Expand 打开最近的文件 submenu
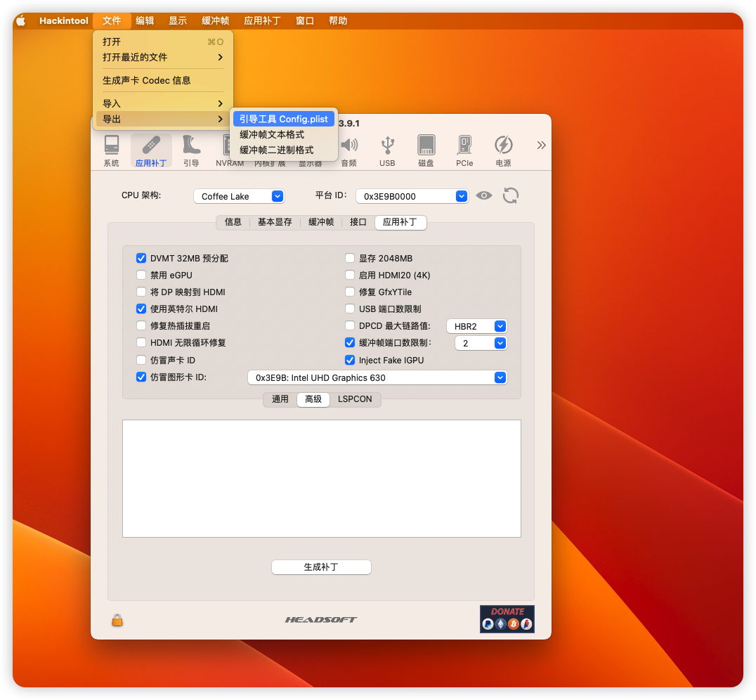 (x=162, y=58)
